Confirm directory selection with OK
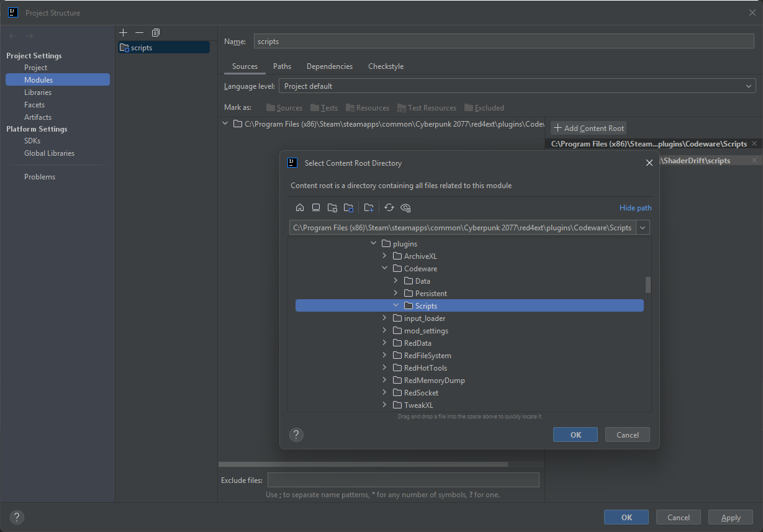Image resolution: width=763 pixels, height=532 pixels. coord(575,435)
